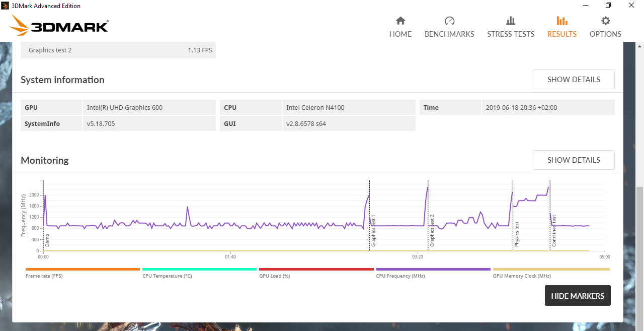The height and width of the screenshot is (331, 644).
Task: Click SystemInfo version v5.18.705
Action: click(101, 123)
